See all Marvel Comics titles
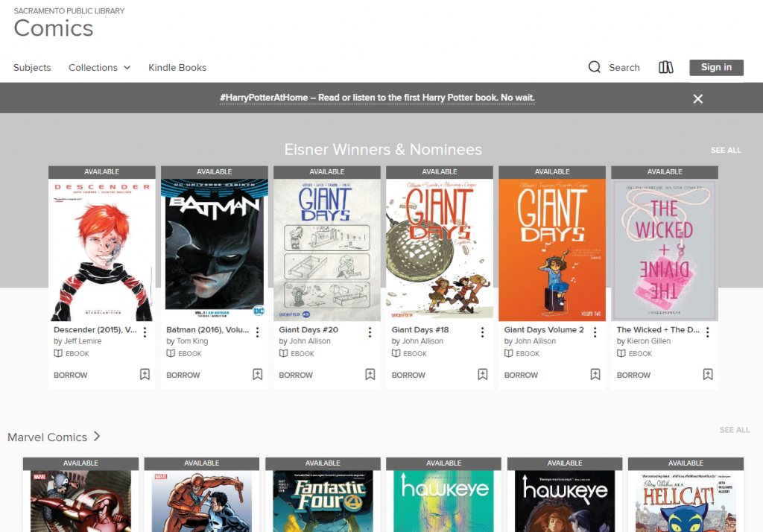Screen dimensions: 763x532 (x=735, y=430)
